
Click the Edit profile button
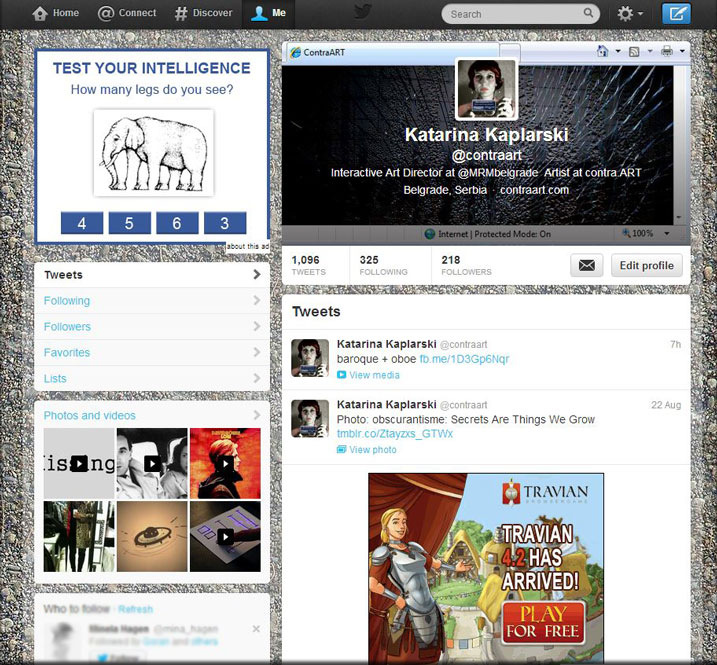pos(647,265)
